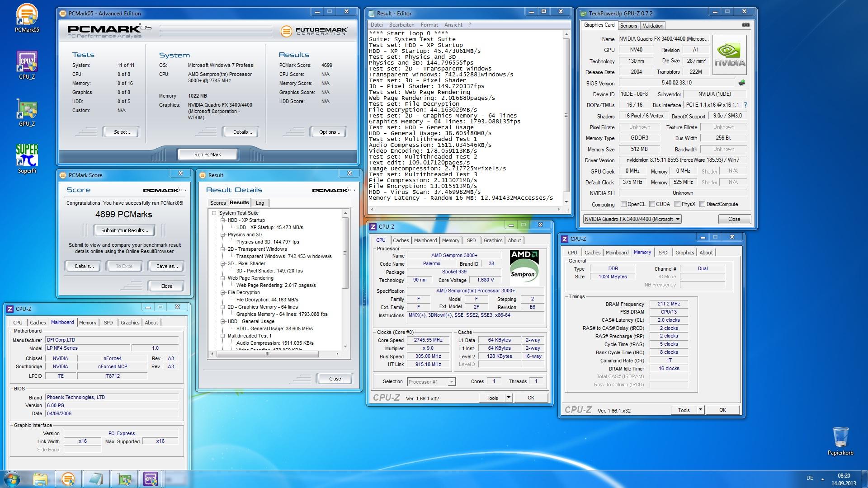This screenshot has height=488, width=868.
Task: Click the Select... button under Tests
Action: (122, 132)
